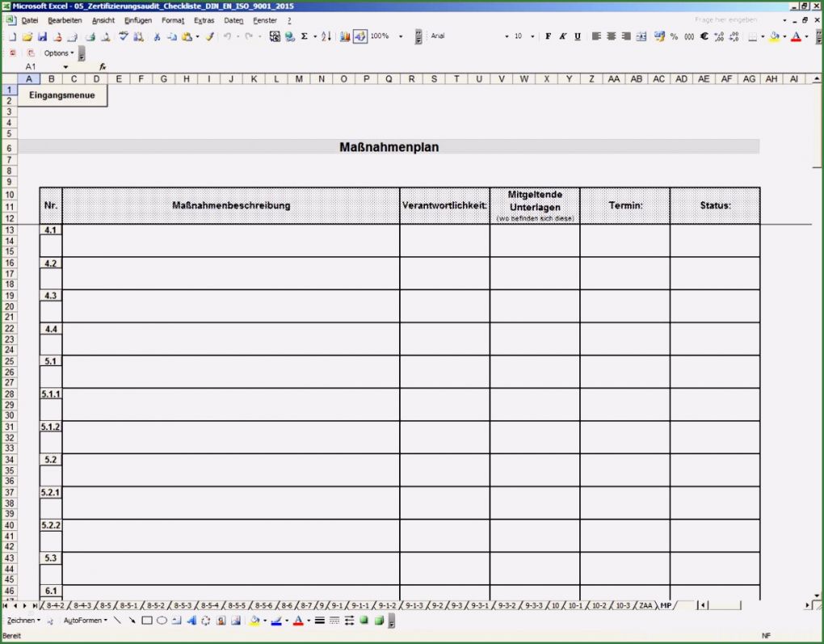The image size is (824, 644).
Task: Toggle underline formatting
Action: (577, 36)
